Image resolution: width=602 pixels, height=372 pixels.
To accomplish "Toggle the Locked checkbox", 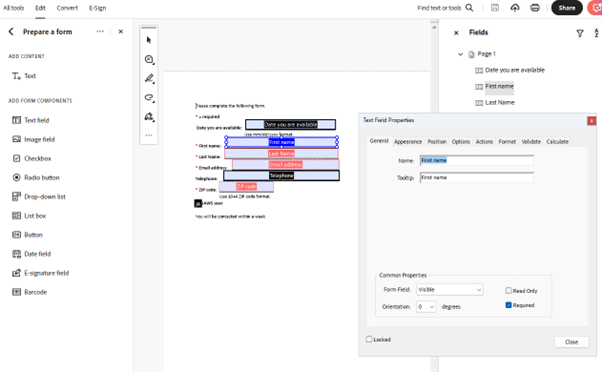I will [x=369, y=339].
